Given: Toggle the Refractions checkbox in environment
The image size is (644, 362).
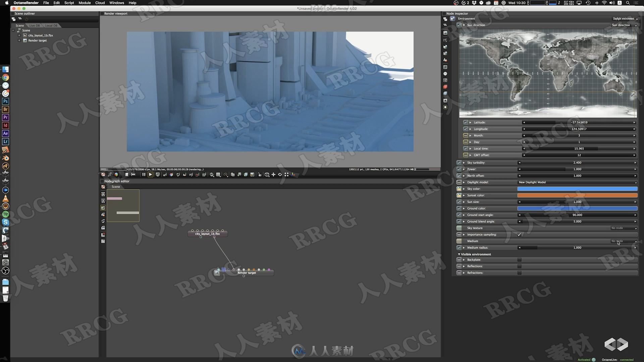Looking at the screenshot, I should coord(520,273).
